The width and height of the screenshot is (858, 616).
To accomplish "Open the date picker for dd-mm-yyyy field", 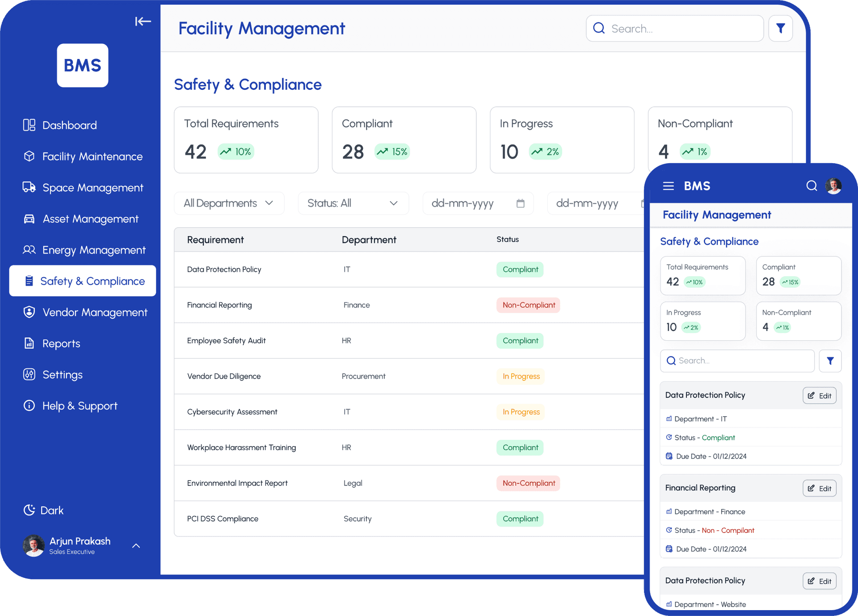I will point(520,203).
